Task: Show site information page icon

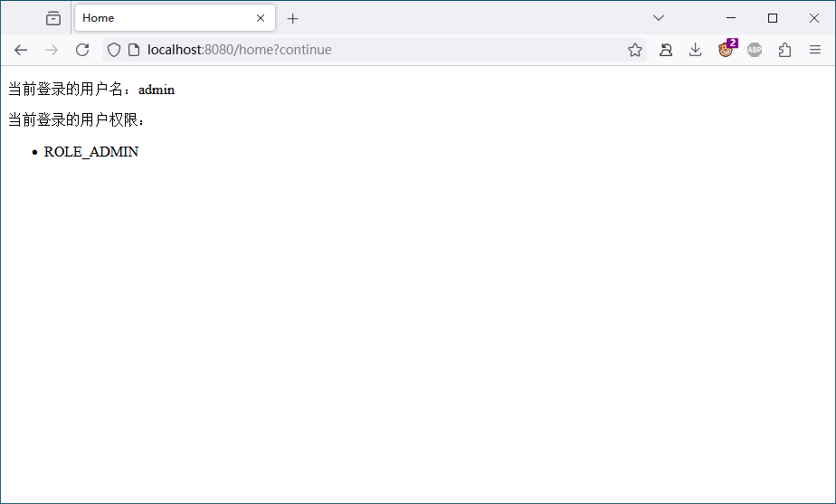Action: (x=134, y=50)
